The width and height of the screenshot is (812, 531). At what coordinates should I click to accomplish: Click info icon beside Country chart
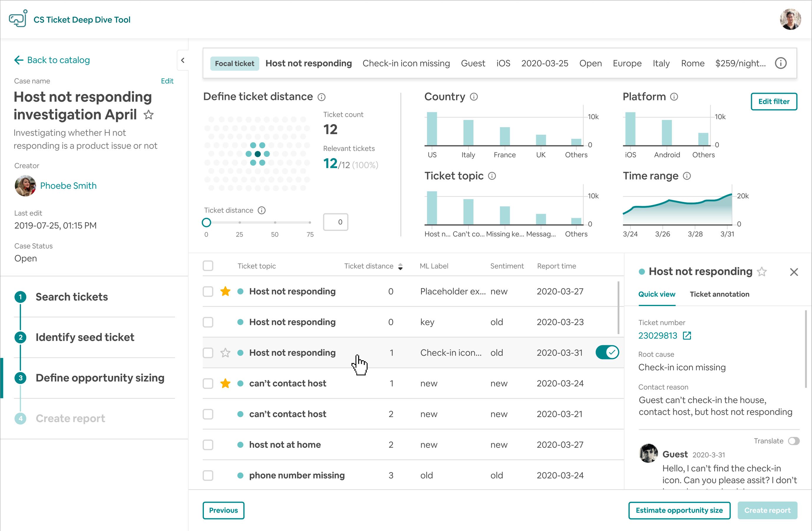[473, 97]
